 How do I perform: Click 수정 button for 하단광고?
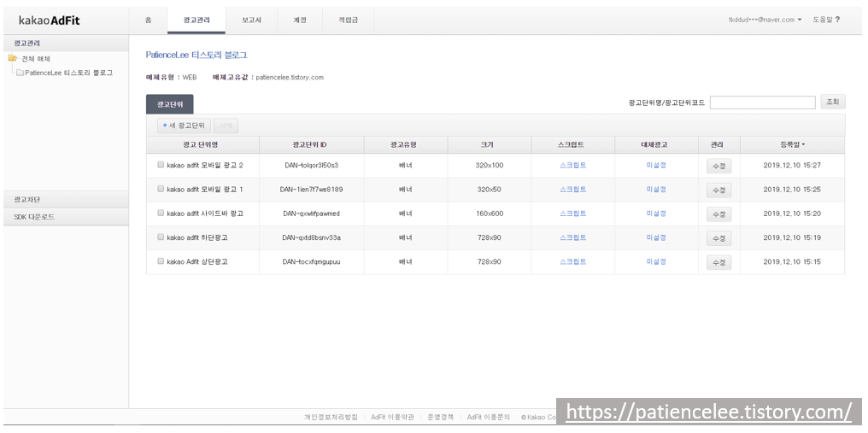pos(718,238)
